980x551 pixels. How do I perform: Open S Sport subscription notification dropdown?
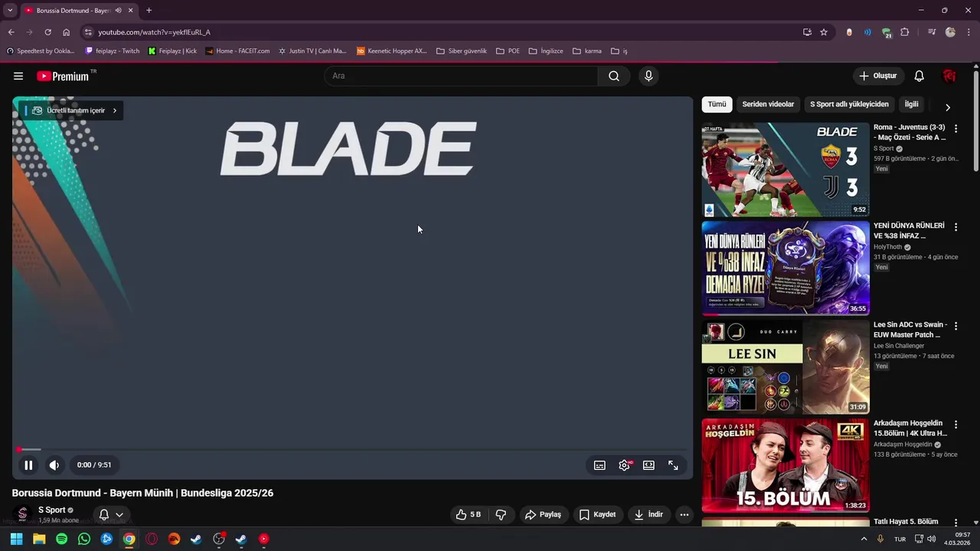[x=111, y=514]
